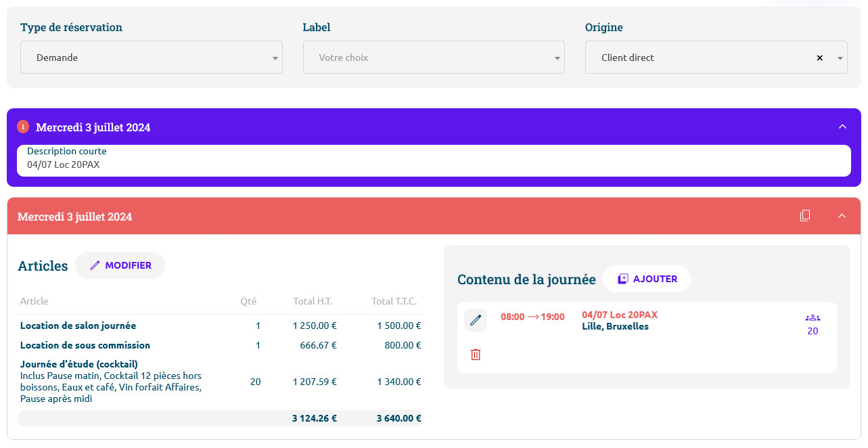
Task: Click the 08:00 to 19:00 time range
Action: pos(532,317)
